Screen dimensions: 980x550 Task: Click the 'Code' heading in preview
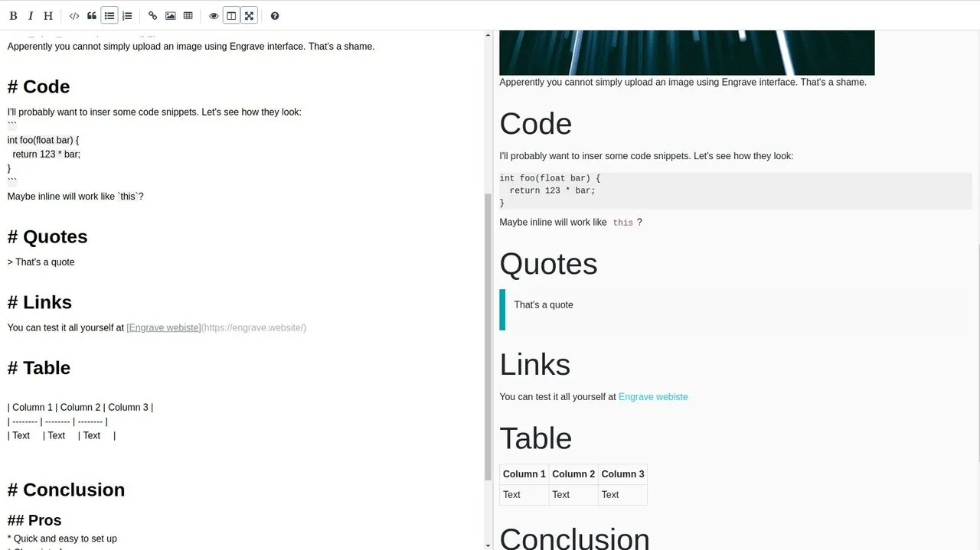point(536,124)
